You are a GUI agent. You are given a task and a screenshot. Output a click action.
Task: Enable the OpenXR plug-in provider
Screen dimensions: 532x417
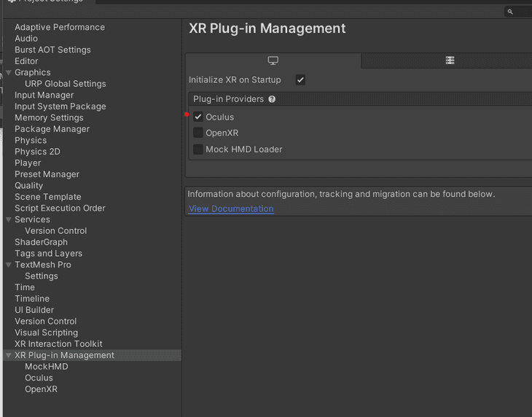[x=198, y=133]
